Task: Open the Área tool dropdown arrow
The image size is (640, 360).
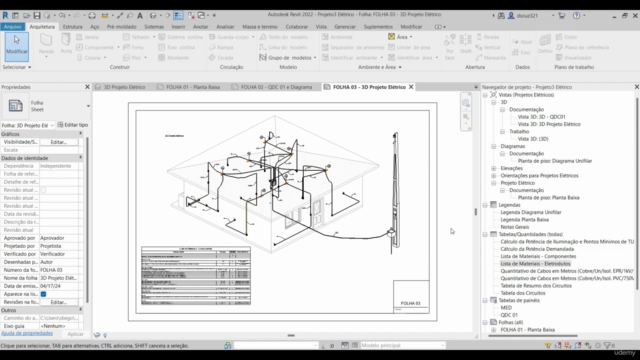Action: pos(411,37)
